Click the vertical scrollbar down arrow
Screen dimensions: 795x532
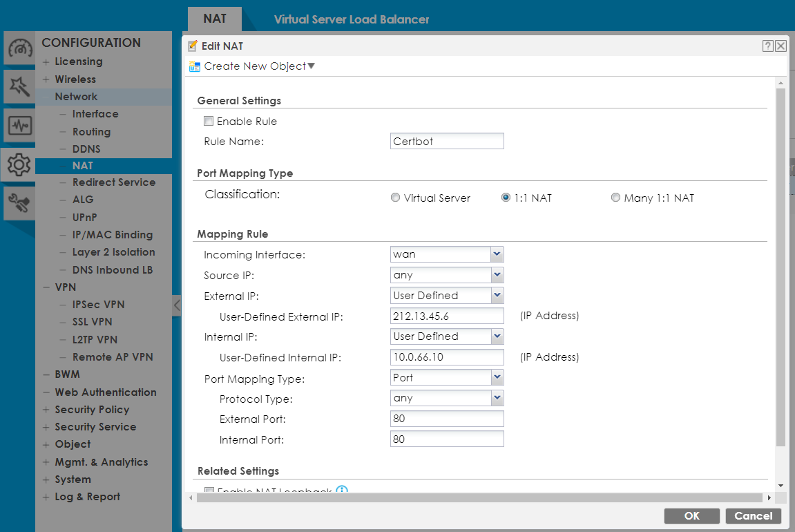pos(780,485)
